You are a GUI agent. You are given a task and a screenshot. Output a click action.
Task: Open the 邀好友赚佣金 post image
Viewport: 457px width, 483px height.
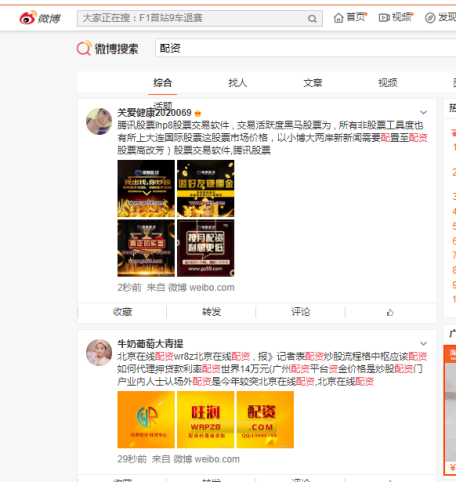click(206, 189)
